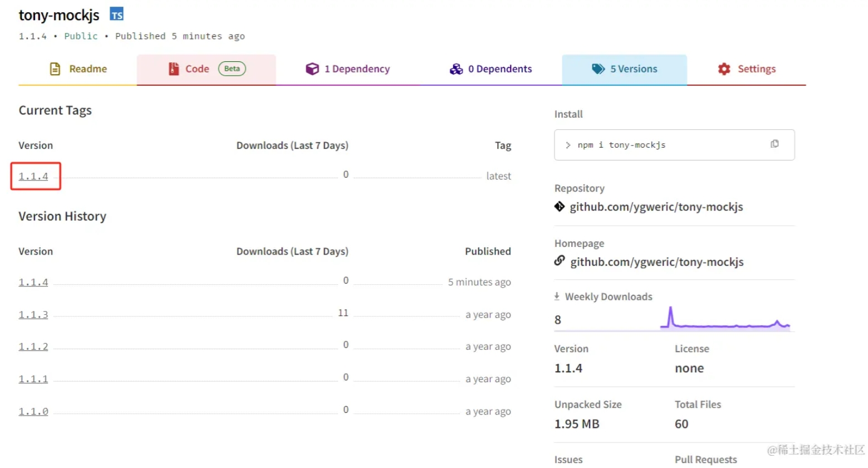
Task: Click the weekly downloads sparkline chart
Action: tap(725, 318)
